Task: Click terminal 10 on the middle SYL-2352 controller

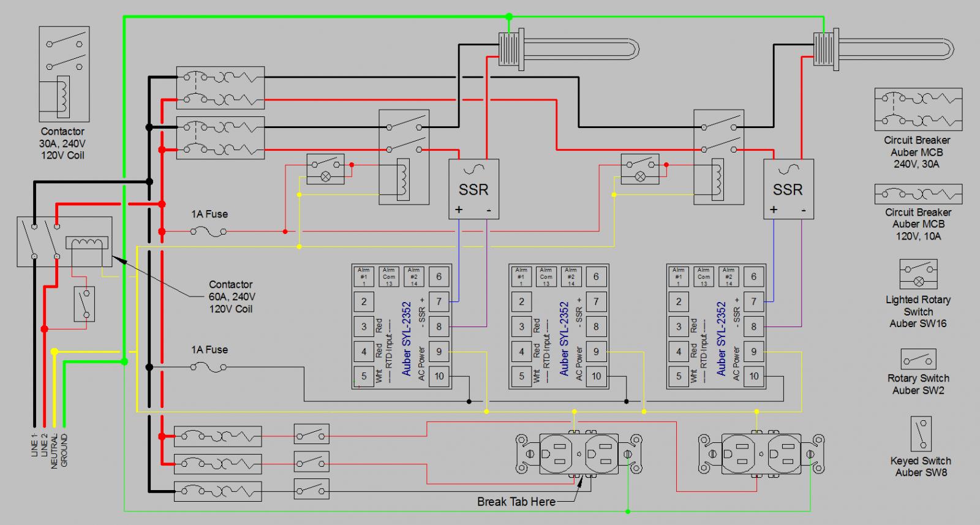Action: (x=596, y=376)
